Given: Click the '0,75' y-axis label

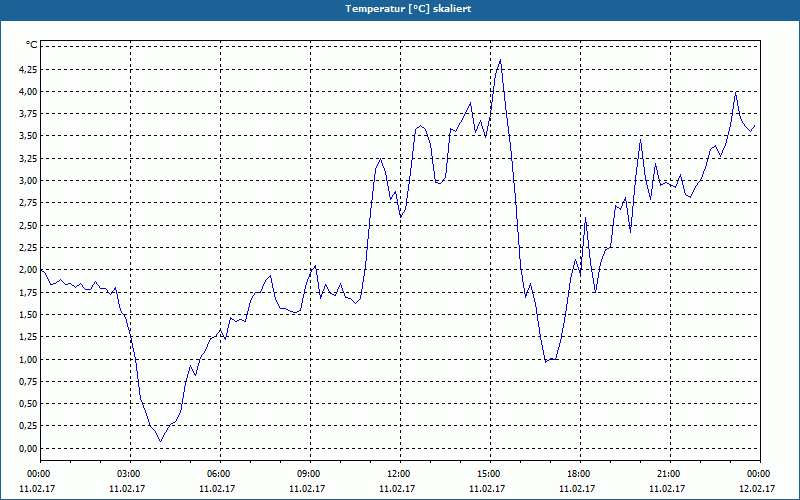Looking at the screenshot, I should (28, 382).
